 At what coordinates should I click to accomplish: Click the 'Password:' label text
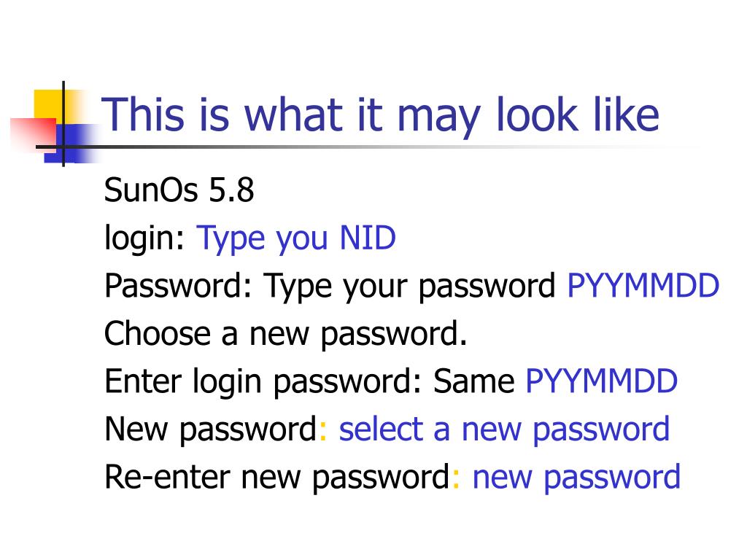[178, 286]
